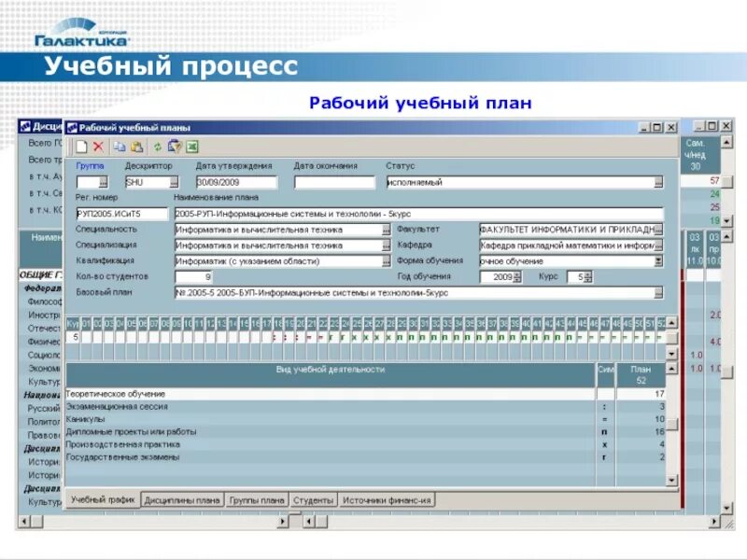Click the Вид учебной деятельности column header
747x560 pixels.
coord(331,375)
